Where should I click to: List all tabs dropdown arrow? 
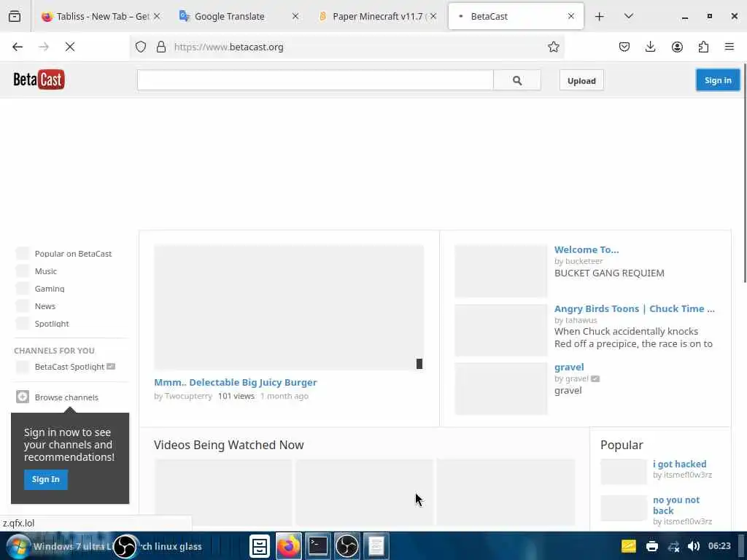click(628, 16)
